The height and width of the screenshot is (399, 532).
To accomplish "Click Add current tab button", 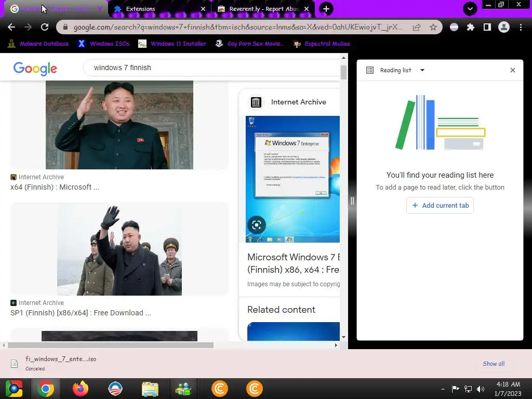I will (440, 205).
